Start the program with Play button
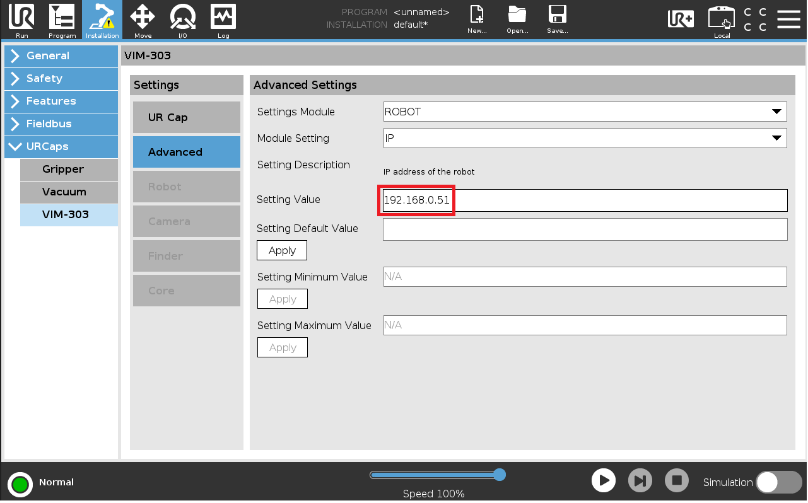Image resolution: width=808 pixels, height=503 pixels. point(603,481)
